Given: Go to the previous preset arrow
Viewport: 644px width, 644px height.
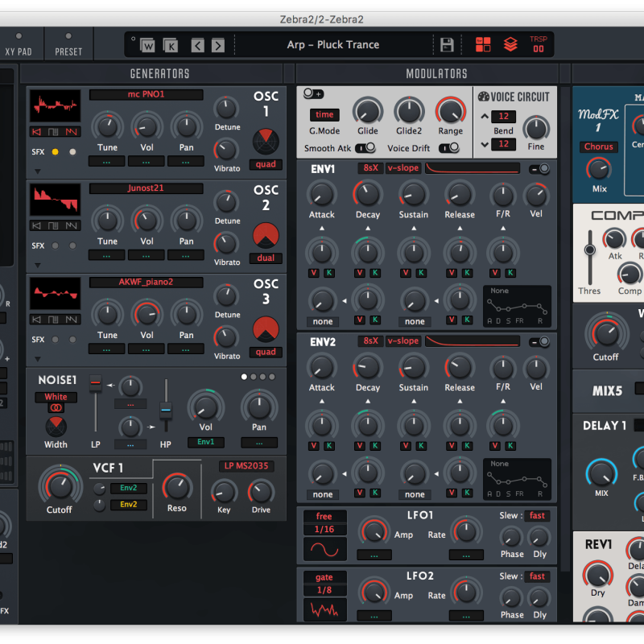Looking at the screenshot, I should pyautogui.click(x=198, y=45).
